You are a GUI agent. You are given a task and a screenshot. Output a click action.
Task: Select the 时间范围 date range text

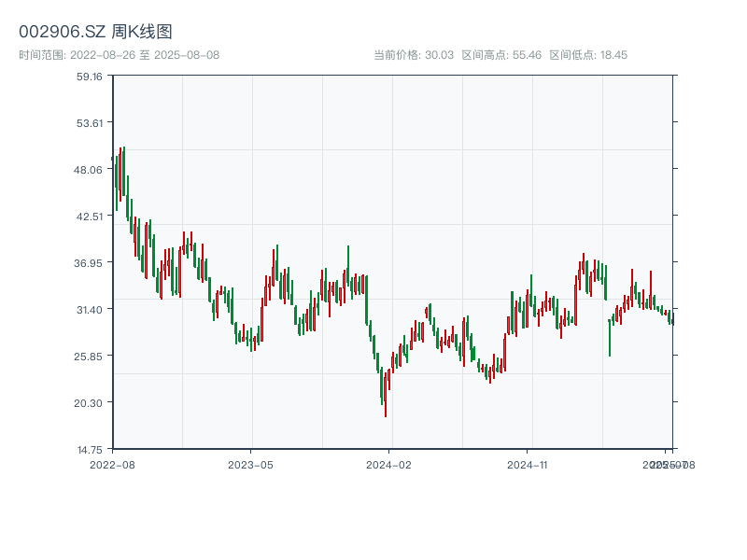pos(119,55)
